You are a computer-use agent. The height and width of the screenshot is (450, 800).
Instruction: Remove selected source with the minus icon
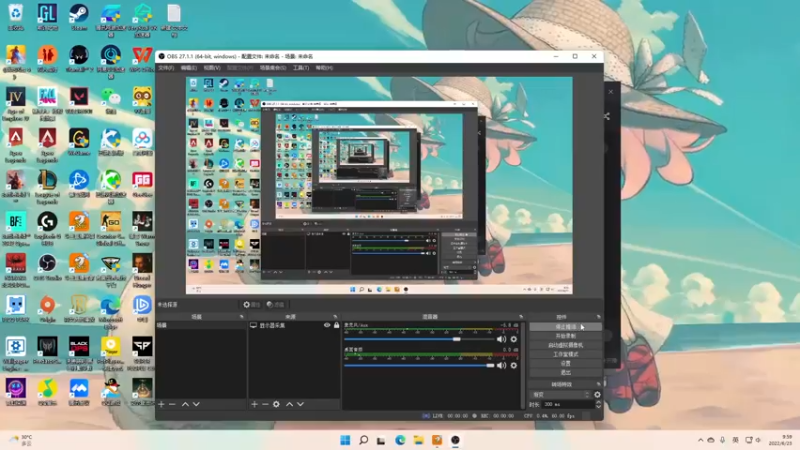coord(265,404)
